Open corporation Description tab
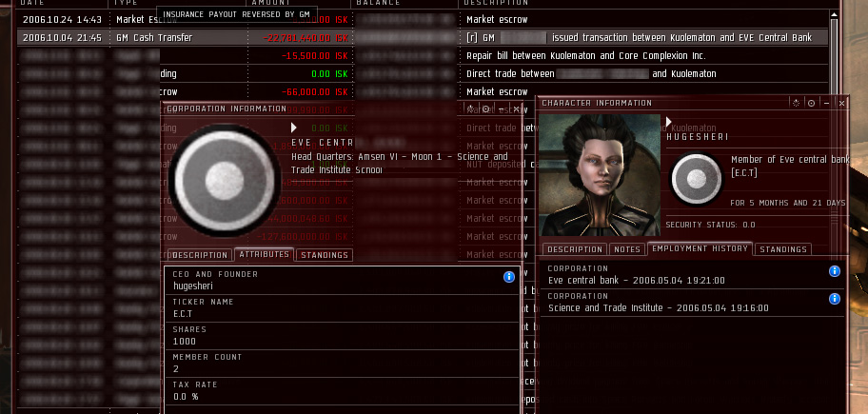The height and width of the screenshot is (414, 868). (199, 255)
